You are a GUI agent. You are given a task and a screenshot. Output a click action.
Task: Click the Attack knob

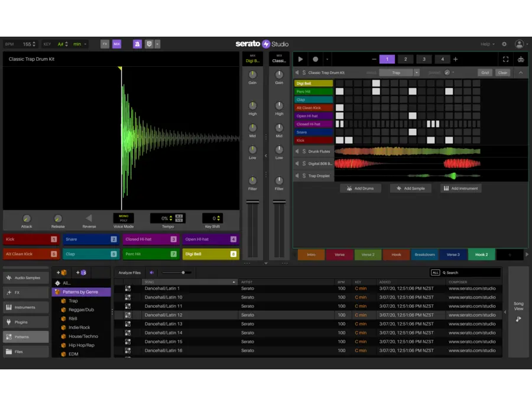pyautogui.click(x=27, y=219)
